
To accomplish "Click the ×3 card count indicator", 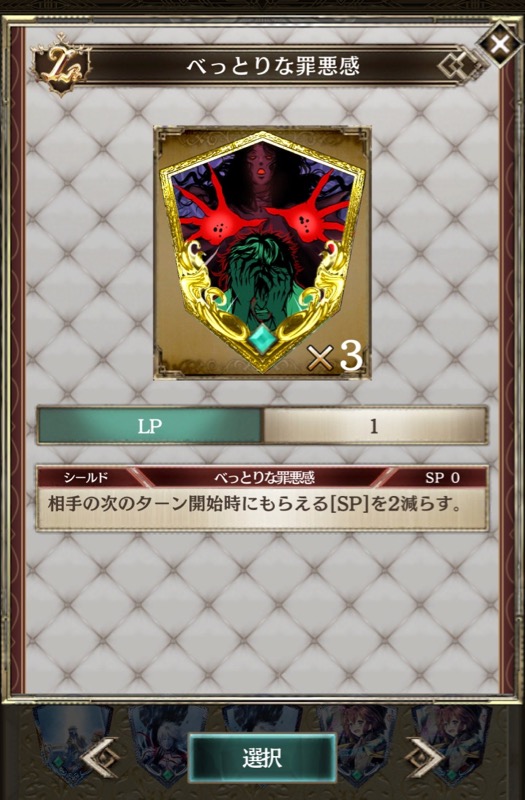I will click(335, 356).
